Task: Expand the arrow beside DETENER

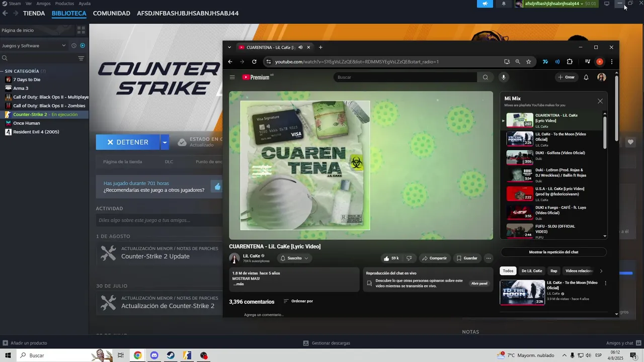Action: point(165,142)
